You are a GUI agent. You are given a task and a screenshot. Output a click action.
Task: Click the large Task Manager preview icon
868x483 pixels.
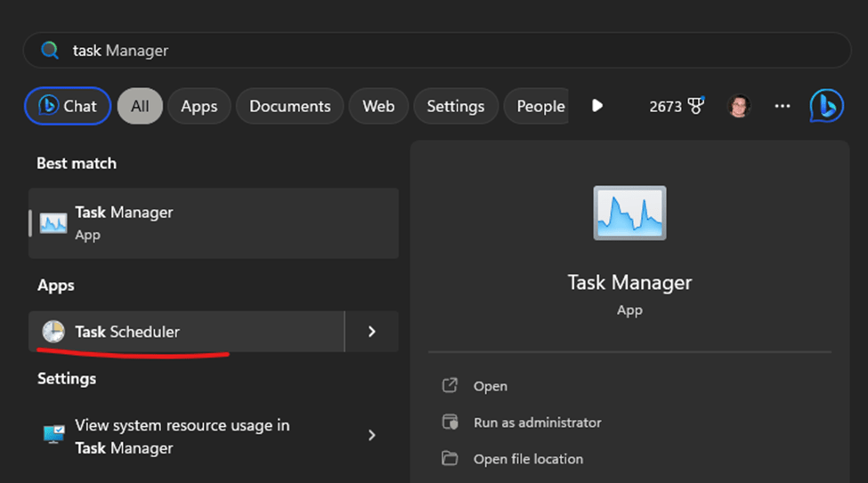pyautogui.click(x=629, y=213)
